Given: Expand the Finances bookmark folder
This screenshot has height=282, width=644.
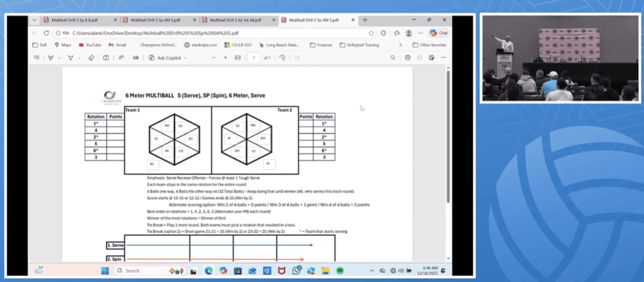Looking at the screenshot, I should (321, 45).
